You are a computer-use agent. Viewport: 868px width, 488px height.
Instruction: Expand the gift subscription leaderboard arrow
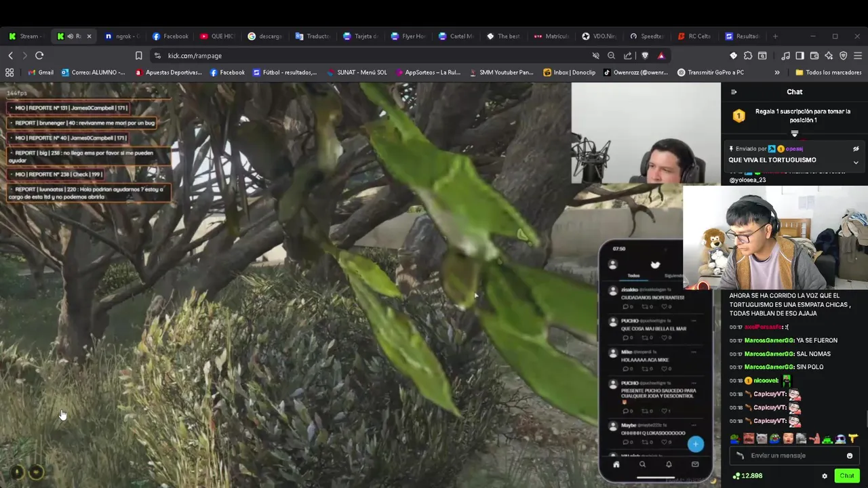click(795, 134)
